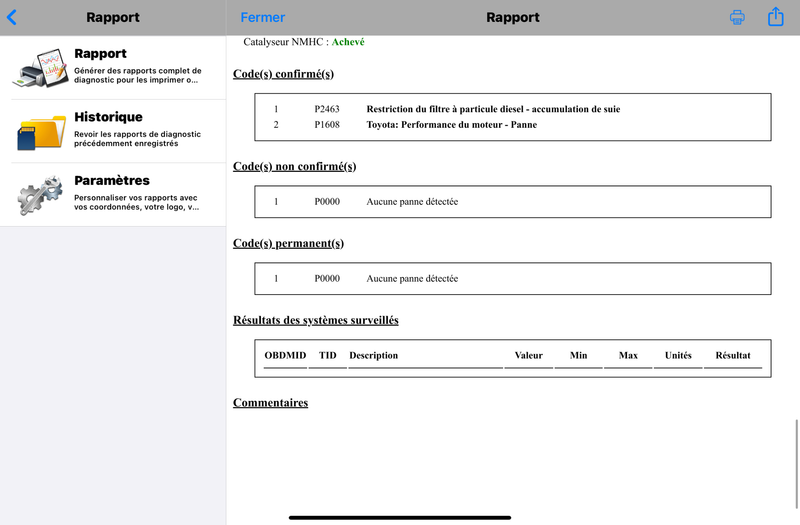Select the Paramètres sidebar entry
Viewport: 800px width, 525px height.
(x=113, y=194)
